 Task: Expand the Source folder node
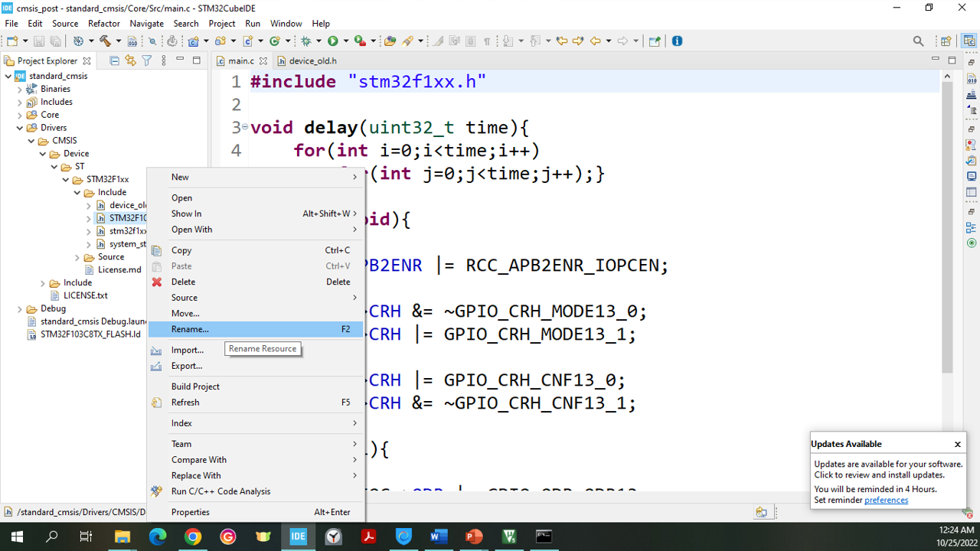coord(77,257)
